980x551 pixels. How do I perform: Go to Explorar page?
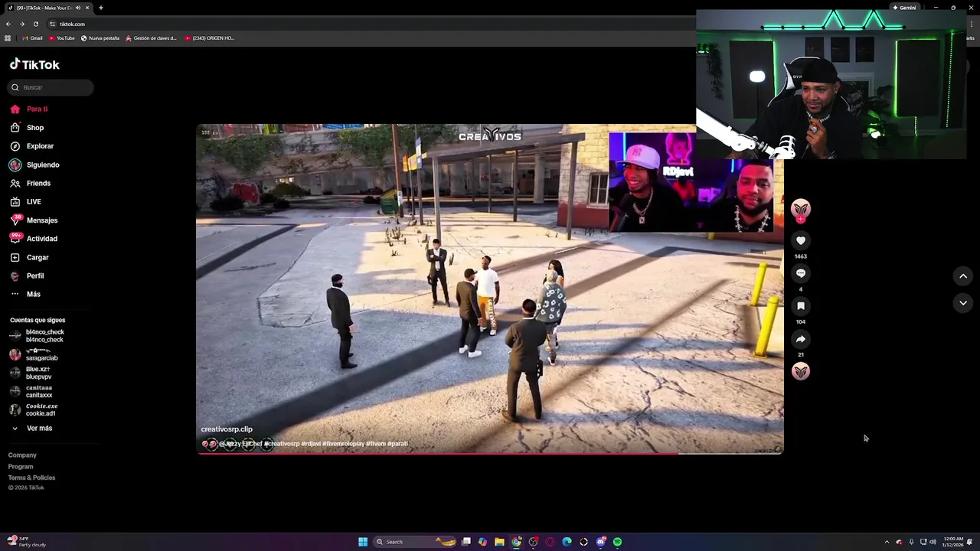click(x=32, y=146)
